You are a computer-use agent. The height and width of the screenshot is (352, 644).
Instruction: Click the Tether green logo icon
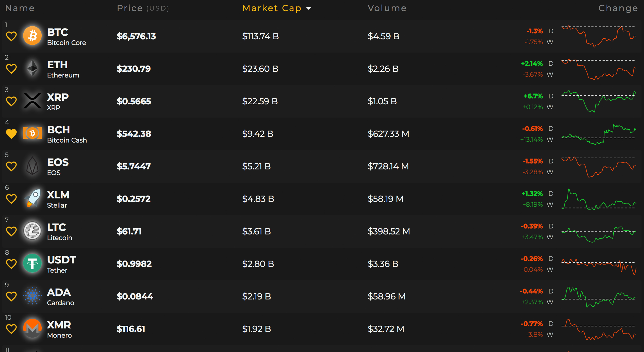coord(32,263)
